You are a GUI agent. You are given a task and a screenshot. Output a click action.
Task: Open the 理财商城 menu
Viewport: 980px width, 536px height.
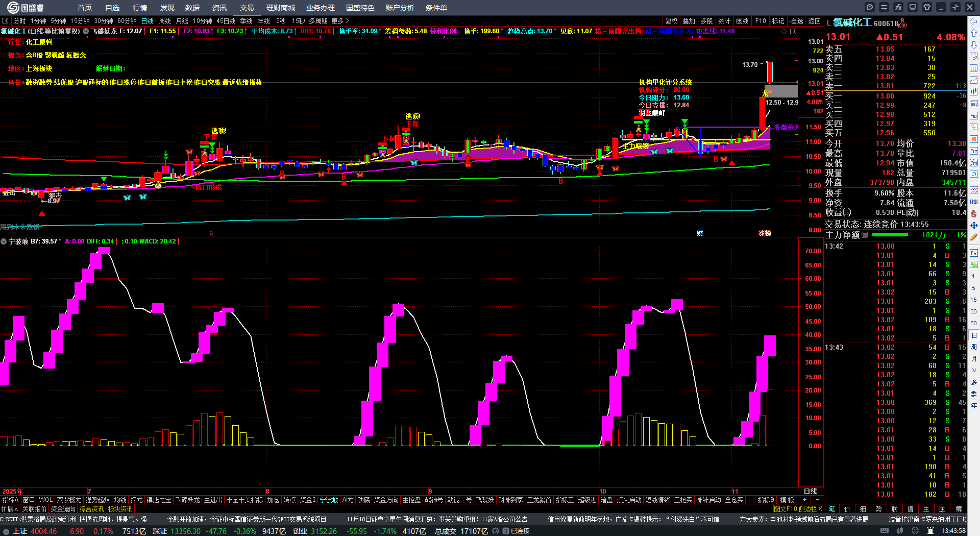click(x=281, y=8)
